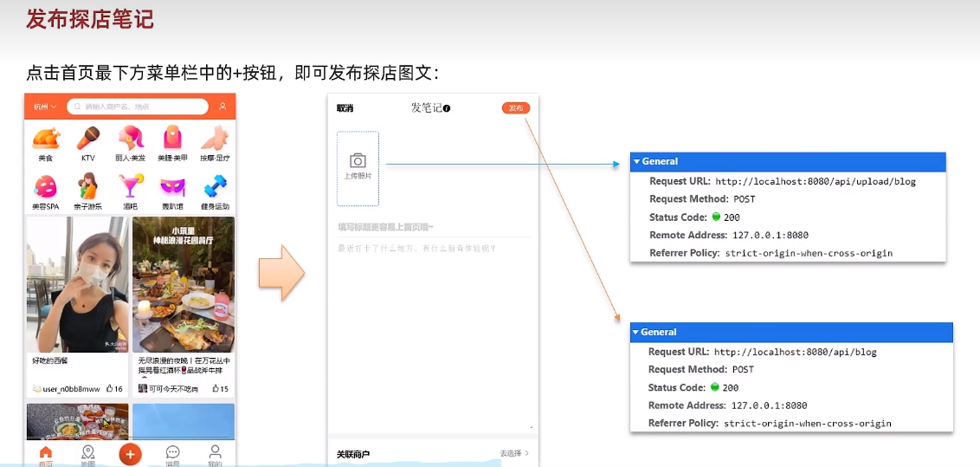Click the 好吃的西餐 post title
This screenshot has width=980, height=467.
50,360
